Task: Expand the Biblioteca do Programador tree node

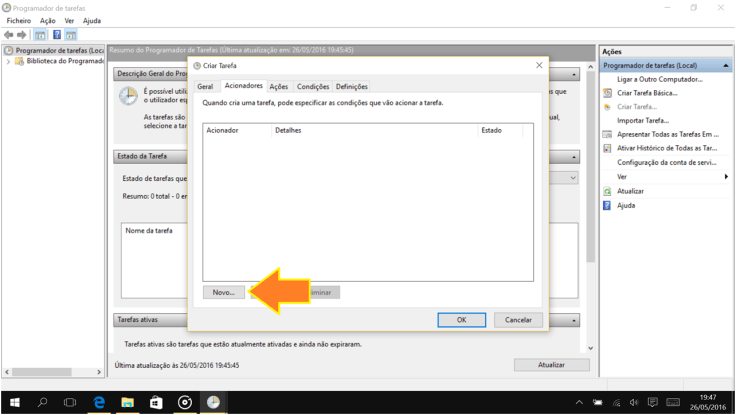Action: point(9,61)
